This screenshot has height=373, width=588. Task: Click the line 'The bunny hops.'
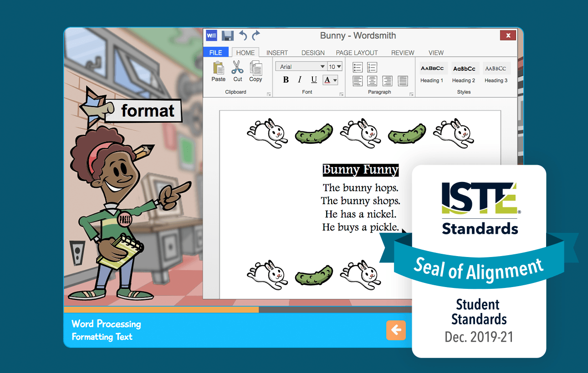click(361, 187)
